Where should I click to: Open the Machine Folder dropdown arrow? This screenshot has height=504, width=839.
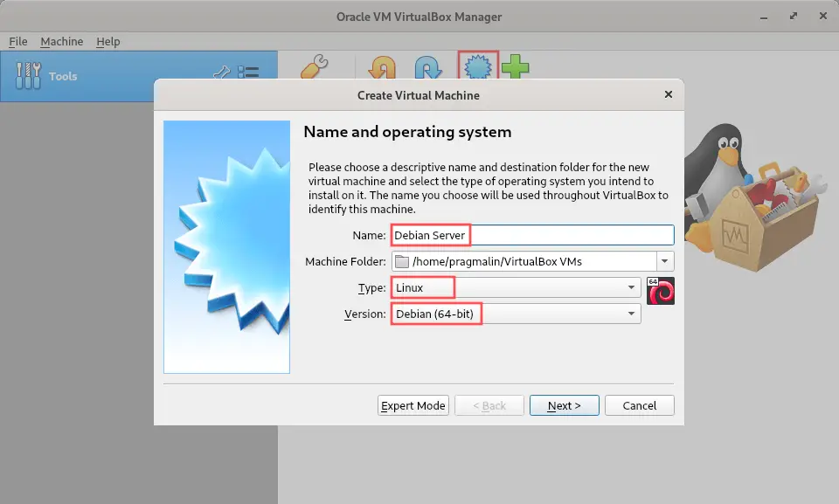pyautogui.click(x=665, y=261)
